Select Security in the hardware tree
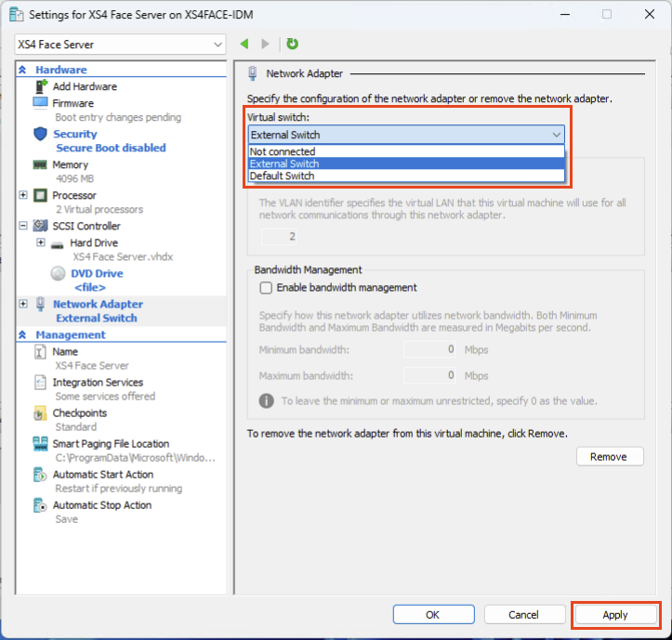Screen dimensions: 672x640 pos(75,134)
